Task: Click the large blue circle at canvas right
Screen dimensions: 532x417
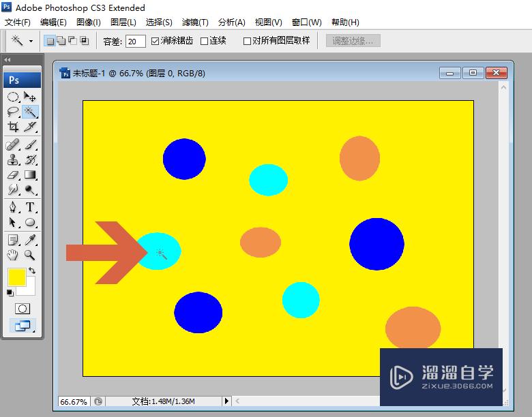Action: point(376,244)
